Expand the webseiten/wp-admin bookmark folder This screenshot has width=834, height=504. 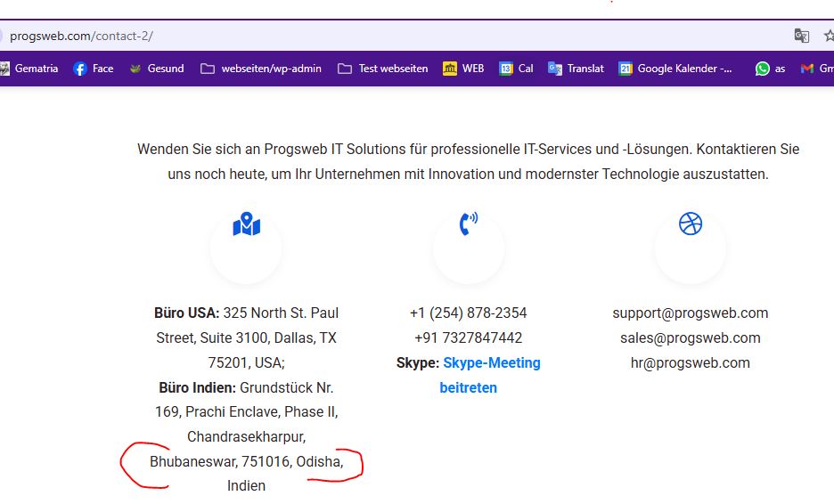pyautogui.click(x=261, y=69)
